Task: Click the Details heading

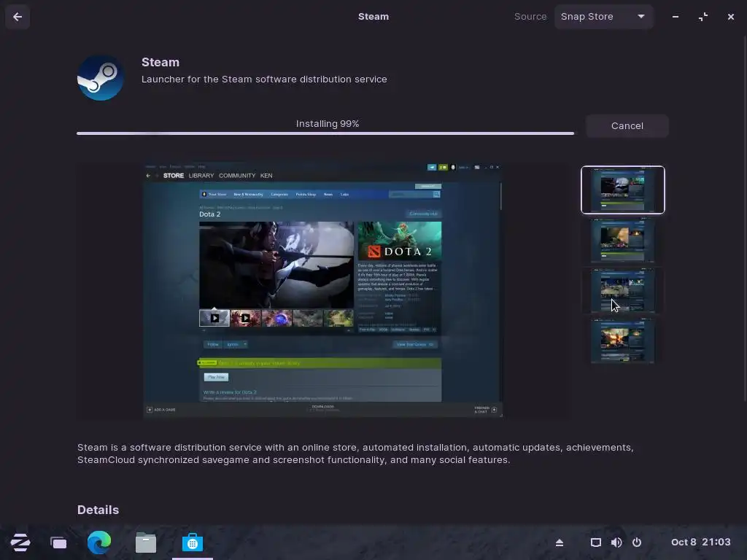Action: [x=98, y=510]
